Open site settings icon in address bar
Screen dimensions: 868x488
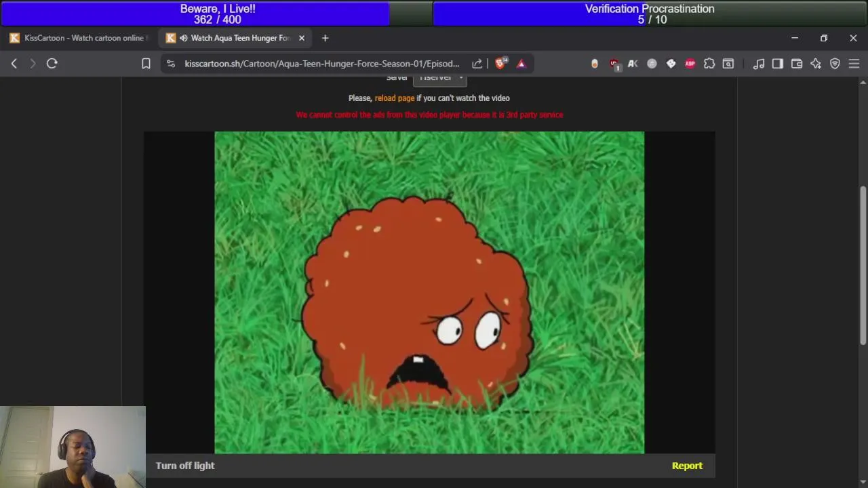pyautogui.click(x=171, y=64)
